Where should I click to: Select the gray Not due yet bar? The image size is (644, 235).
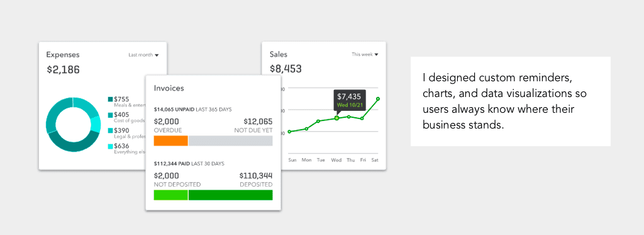coord(230,140)
